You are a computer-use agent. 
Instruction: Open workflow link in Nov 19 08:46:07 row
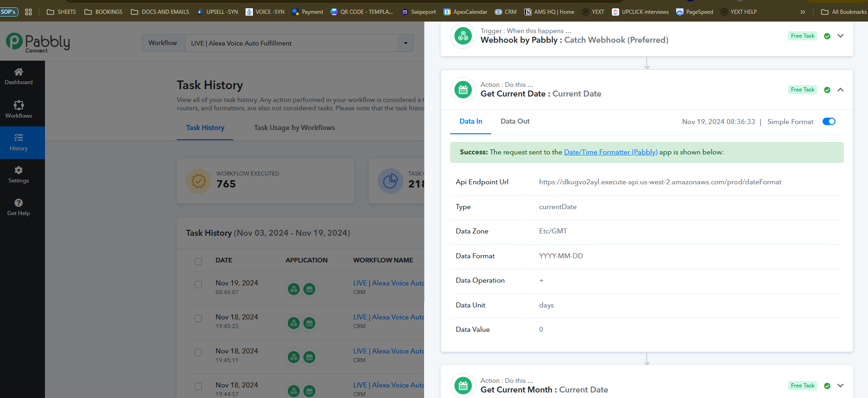389,283
